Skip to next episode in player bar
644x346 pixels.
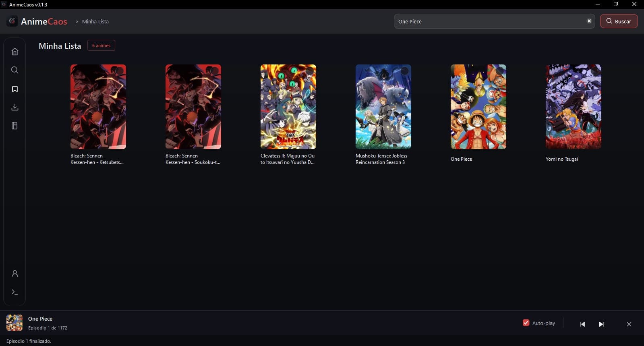point(602,324)
